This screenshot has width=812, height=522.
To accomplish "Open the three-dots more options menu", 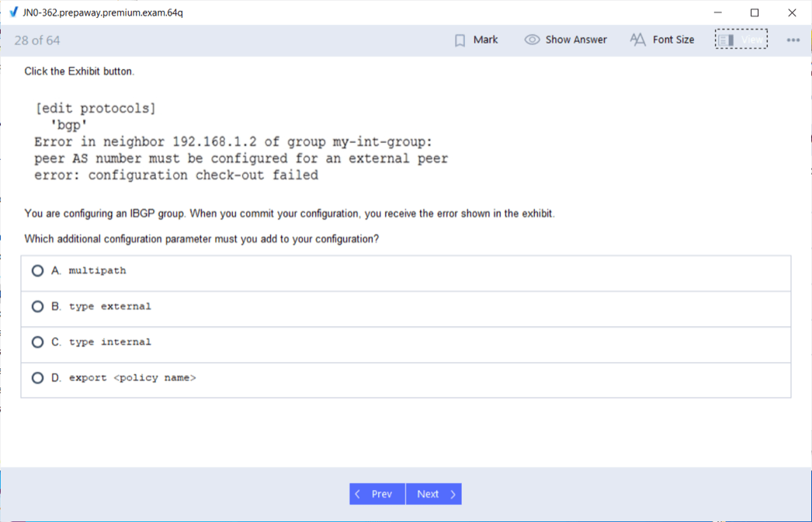I will pyautogui.click(x=793, y=40).
